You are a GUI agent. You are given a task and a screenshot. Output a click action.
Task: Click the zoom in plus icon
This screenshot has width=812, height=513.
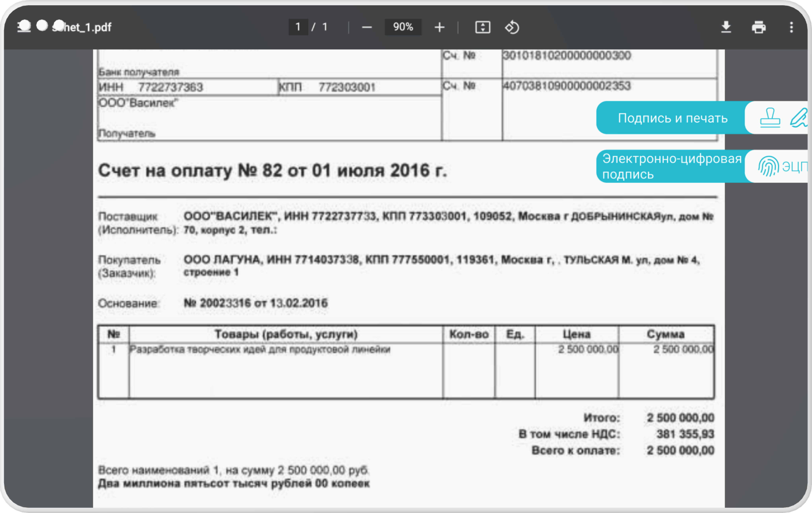[x=439, y=27]
